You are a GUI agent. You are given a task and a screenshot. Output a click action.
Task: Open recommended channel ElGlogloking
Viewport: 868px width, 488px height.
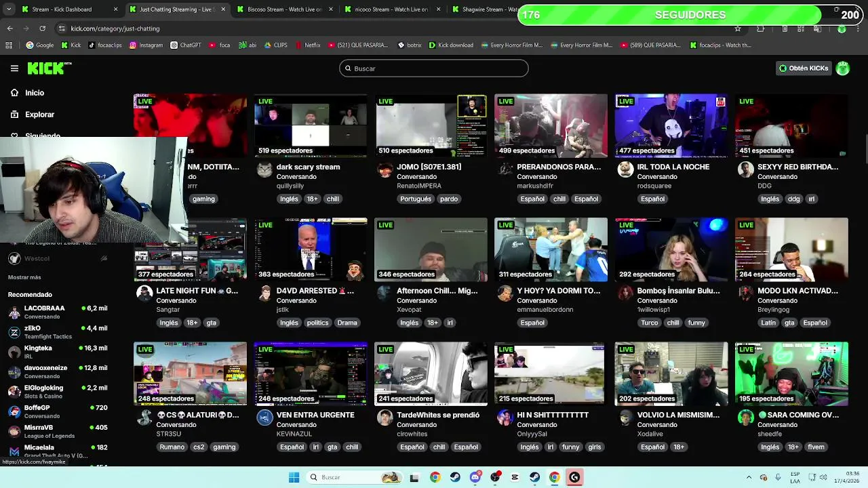58,392
